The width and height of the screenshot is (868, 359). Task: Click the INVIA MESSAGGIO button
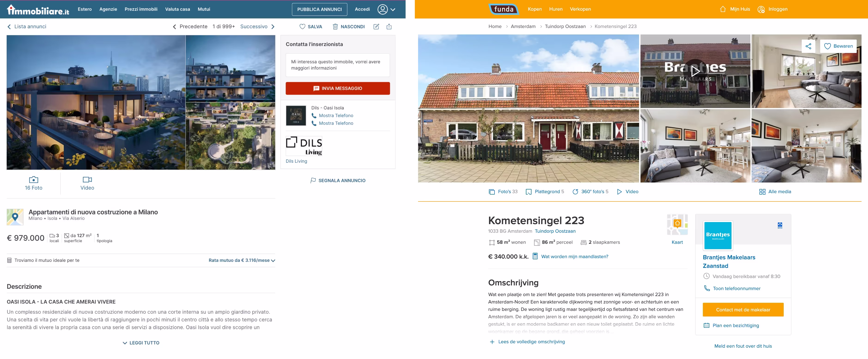pos(338,88)
